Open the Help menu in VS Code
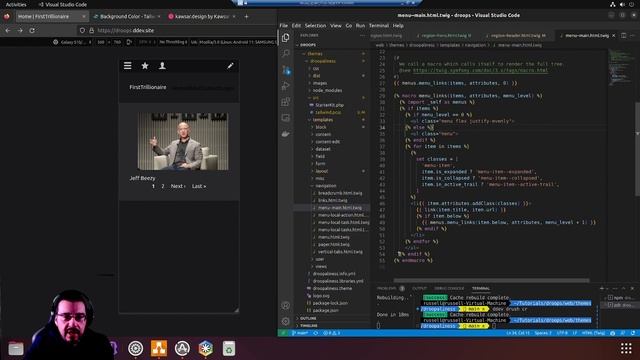Image resolution: width=640 pixels, height=360 pixels. (398, 25)
